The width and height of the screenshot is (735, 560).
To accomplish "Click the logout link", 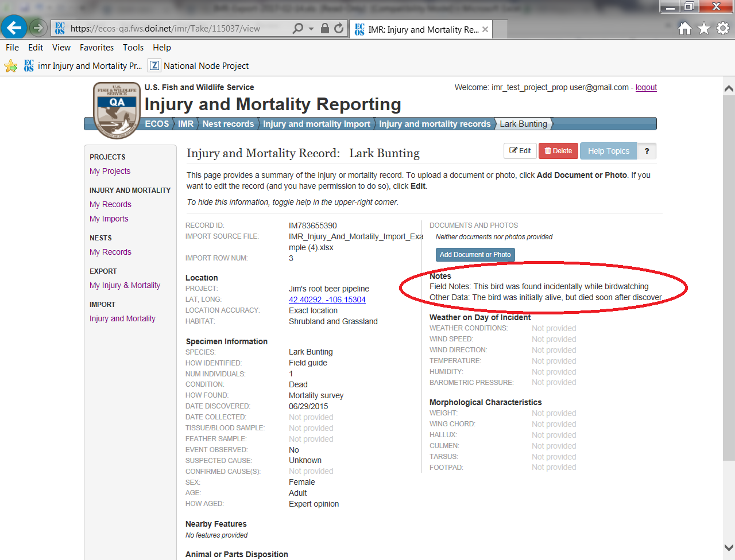I will pyautogui.click(x=646, y=87).
